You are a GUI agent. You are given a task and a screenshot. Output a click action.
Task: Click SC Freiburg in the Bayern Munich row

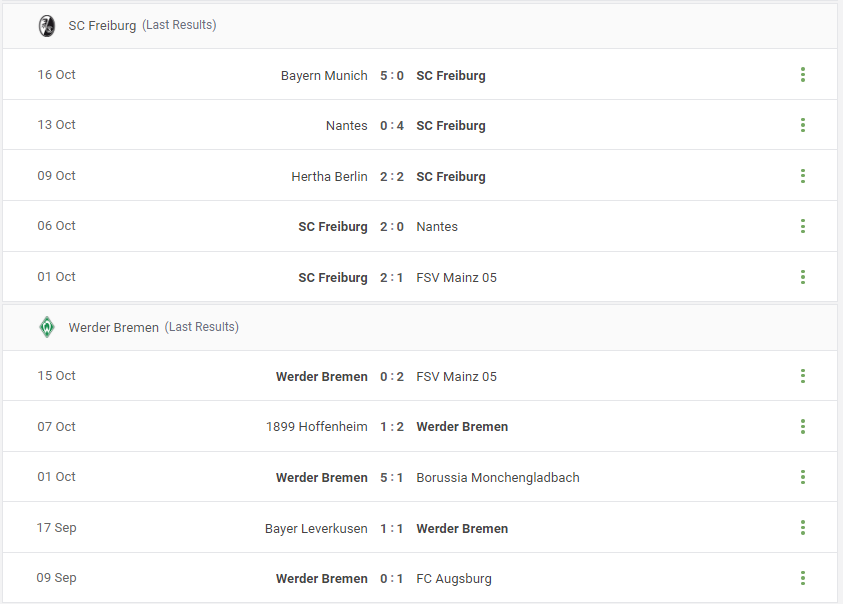tap(451, 76)
